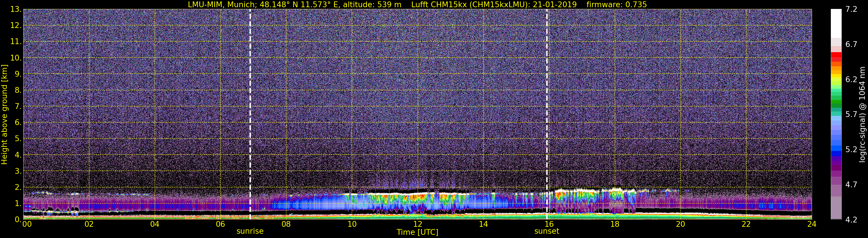This screenshot has width=868, height=238.
Task: Click the 'sunset' label below the time axis
Action: [x=546, y=231]
